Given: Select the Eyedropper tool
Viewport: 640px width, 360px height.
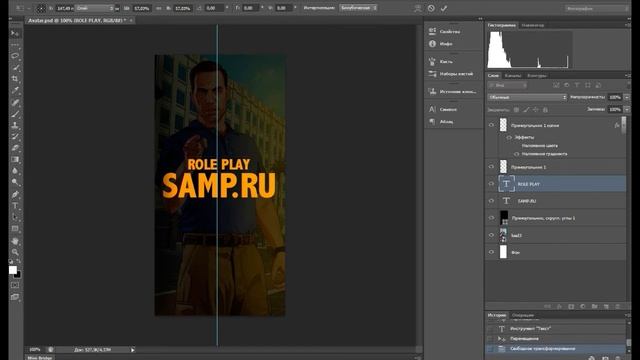Looking at the screenshot, I should pos(15,90).
